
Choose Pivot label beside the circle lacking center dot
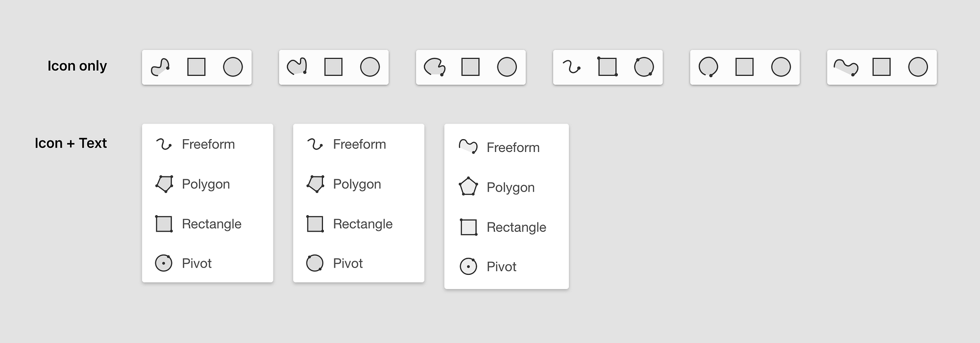(x=348, y=264)
